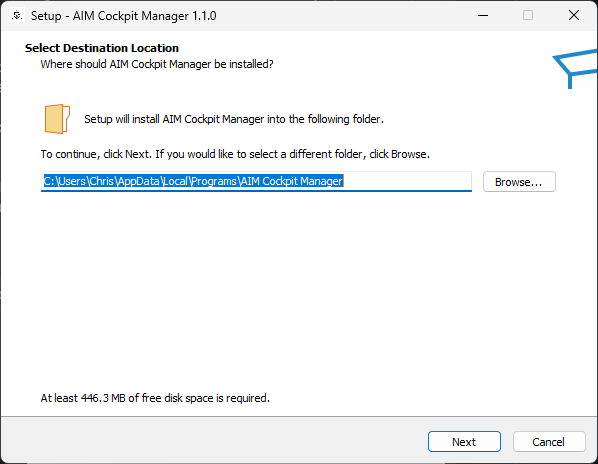The width and height of the screenshot is (598, 464).
Task: Click the yellow folder icon
Action: pyautogui.click(x=57, y=119)
